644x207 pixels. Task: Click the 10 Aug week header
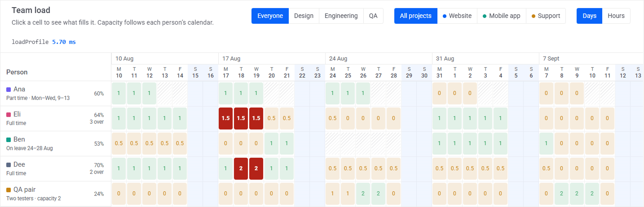pos(165,58)
